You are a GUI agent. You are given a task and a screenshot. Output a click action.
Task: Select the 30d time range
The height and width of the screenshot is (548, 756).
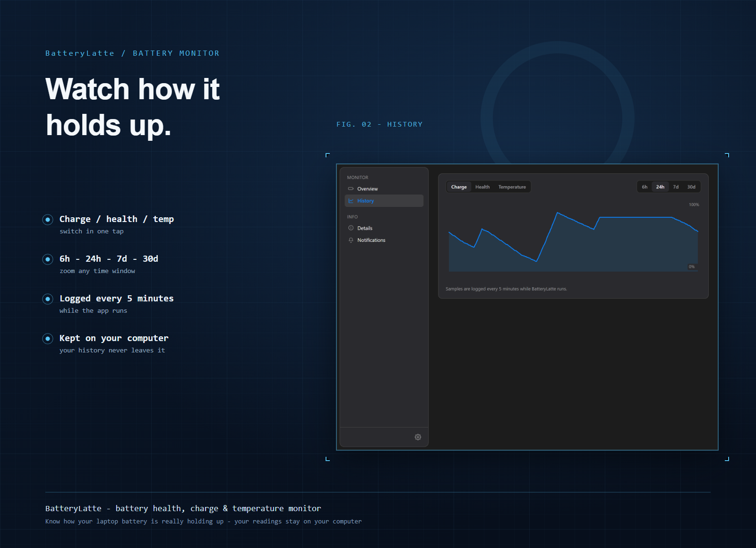pyautogui.click(x=691, y=187)
